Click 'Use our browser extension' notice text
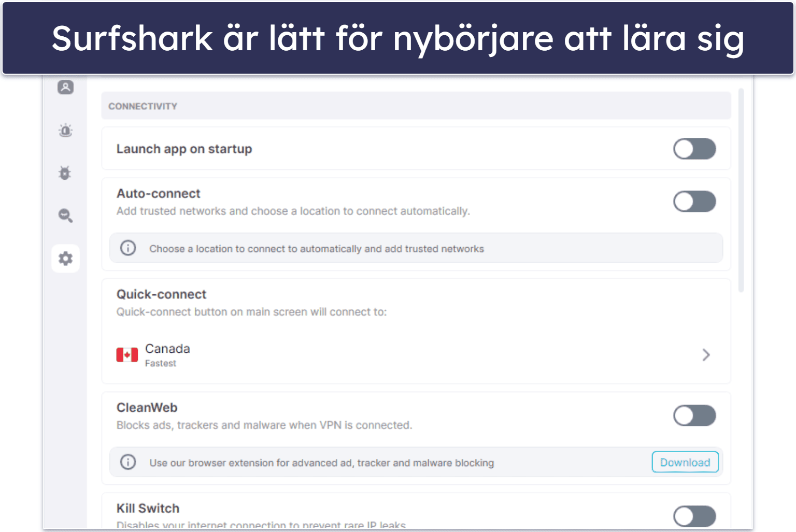Screen dimensions: 796x532 click(322, 463)
